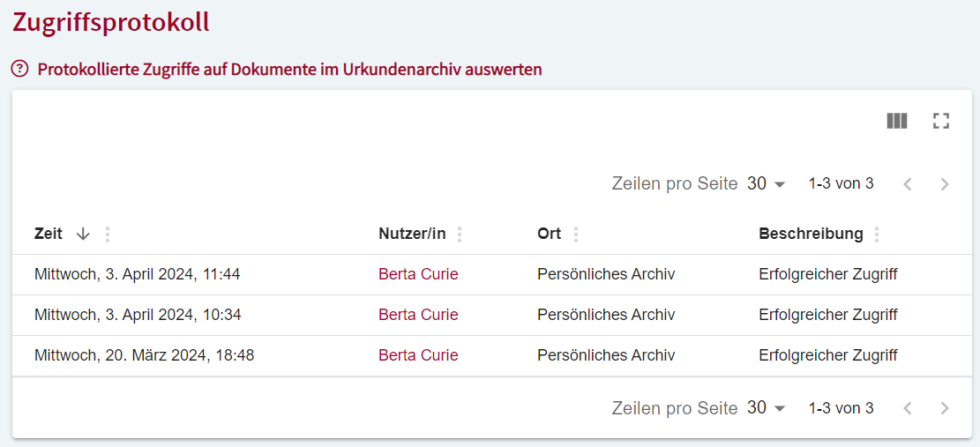Open Beschreibung column options menu
The image size is (980, 447).
click(x=877, y=235)
